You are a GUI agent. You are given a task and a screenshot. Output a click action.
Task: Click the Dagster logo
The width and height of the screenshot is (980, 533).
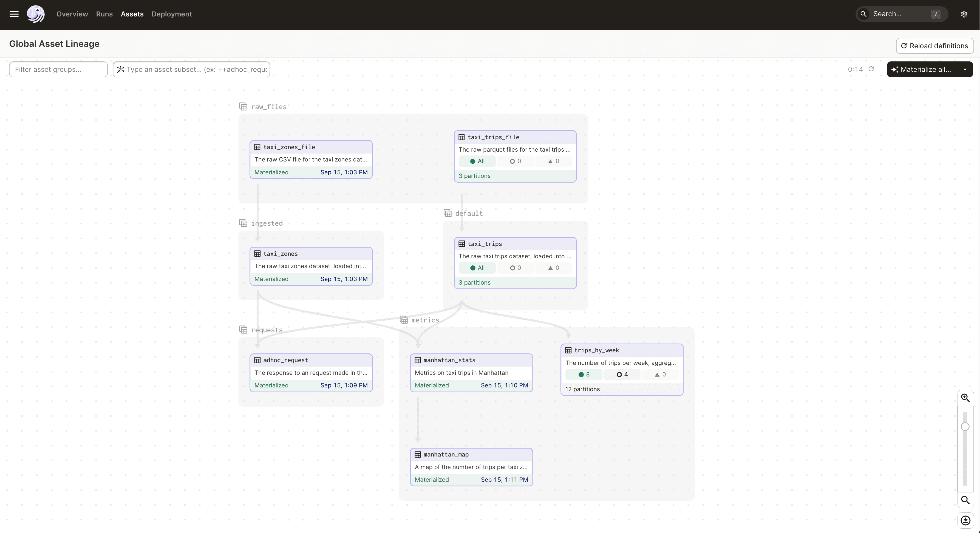pyautogui.click(x=35, y=14)
